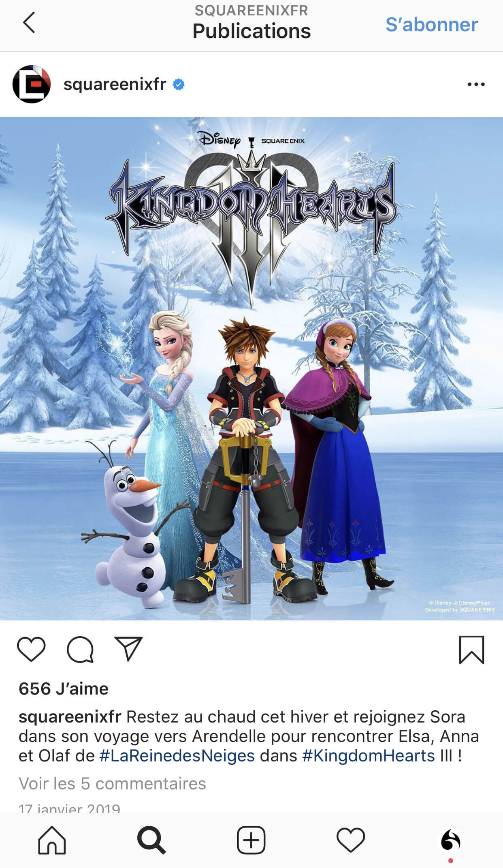Tap the Kingdom Hearts III post image
The image size is (503, 868).
[x=251, y=368]
